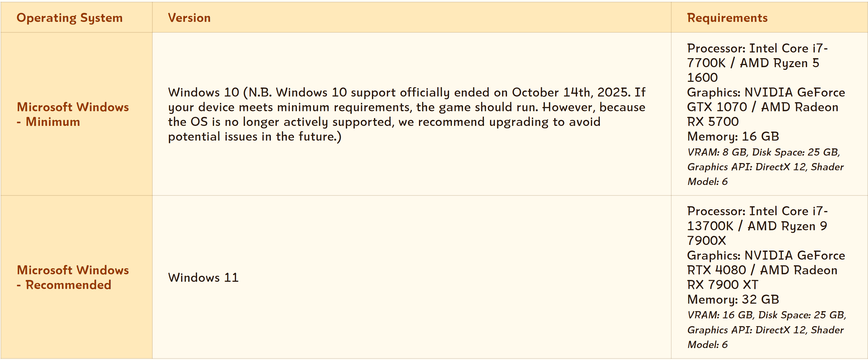Click the Memory: 32 GB line
Viewport: 868px width, 360px height.
(x=733, y=299)
